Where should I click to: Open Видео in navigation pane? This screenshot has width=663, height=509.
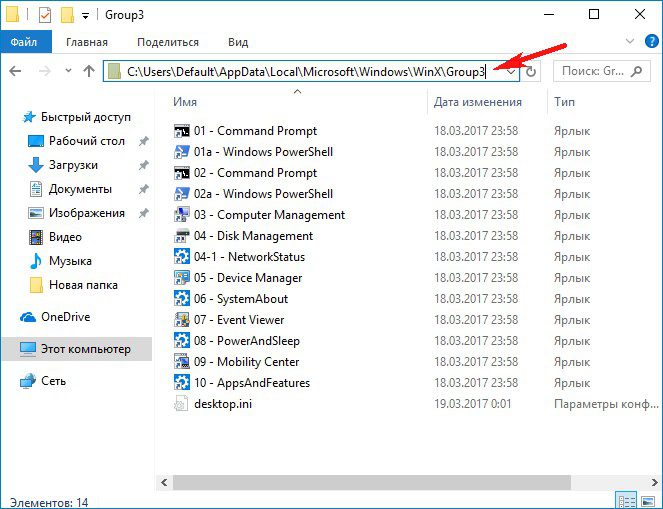[65, 237]
